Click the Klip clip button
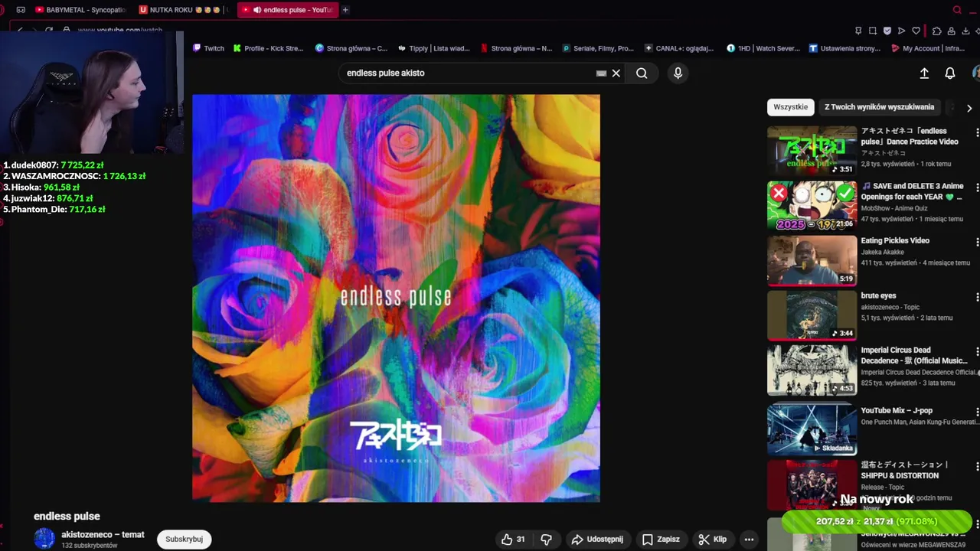980x551 pixels. (712, 540)
